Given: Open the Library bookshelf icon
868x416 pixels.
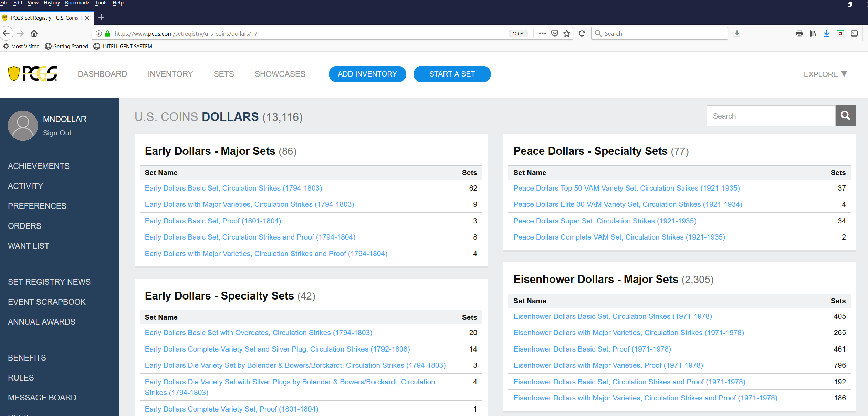Looking at the screenshot, I should coord(813,33).
